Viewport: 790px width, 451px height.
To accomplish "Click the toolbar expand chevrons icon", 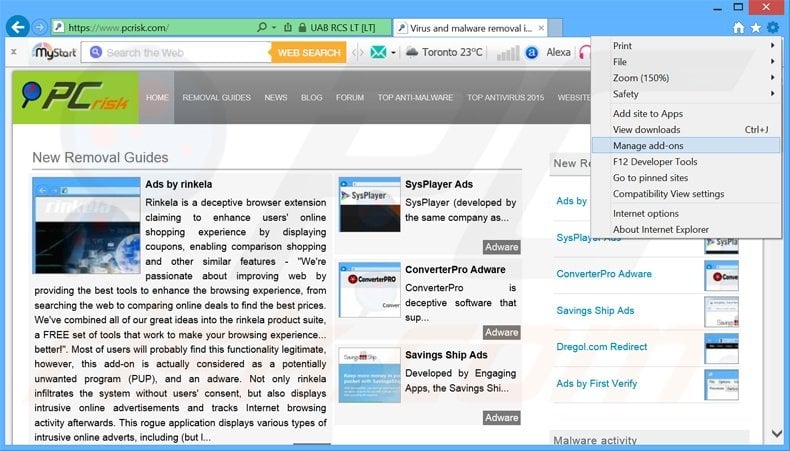I will pos(357,52).
